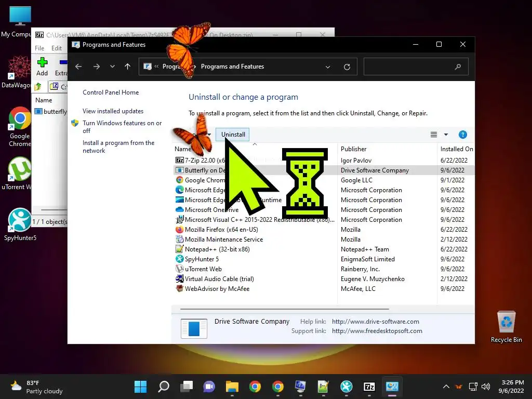Click the Control Panel search field

[x=416, y=66]
